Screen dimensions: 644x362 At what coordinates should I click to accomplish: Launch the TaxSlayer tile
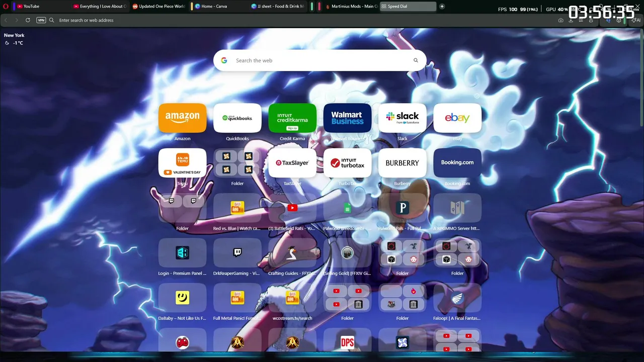click(x=292, y=163)
